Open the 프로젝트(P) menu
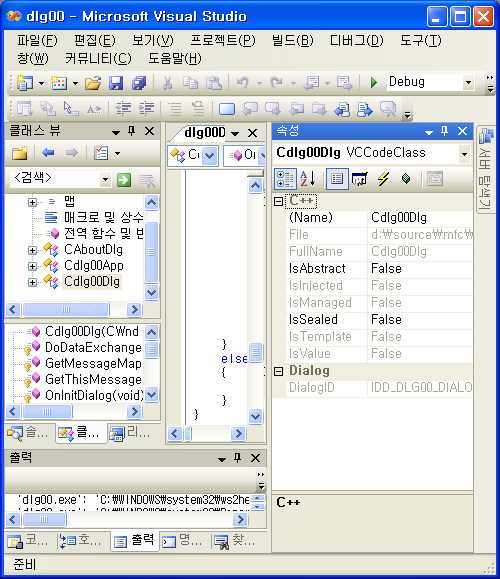The image size is (500, 579). (x=223, y=40)
